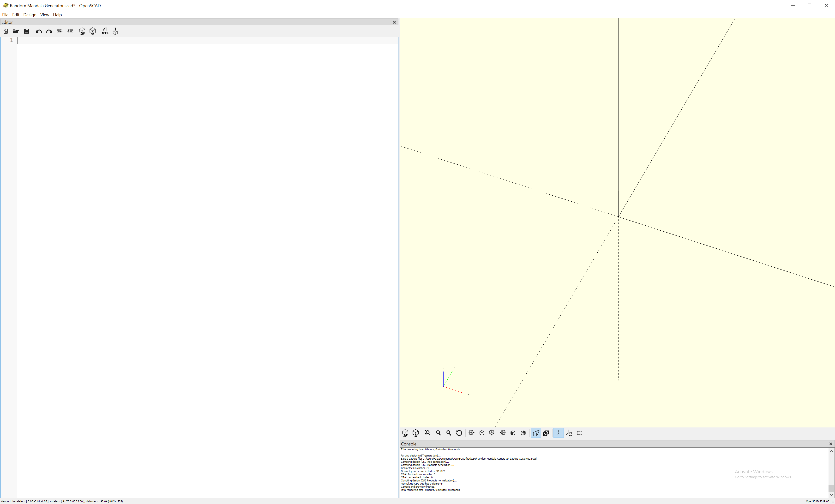Click the 'OpenSCAD 2019.05' status text
835x504 pixels.
pyautogui.click(x=817, y=501)
